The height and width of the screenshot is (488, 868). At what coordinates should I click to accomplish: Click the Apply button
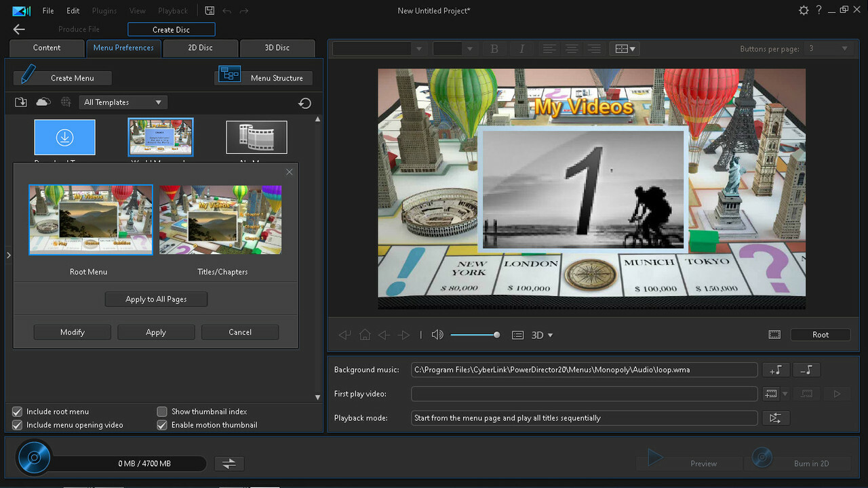point(156,332)
